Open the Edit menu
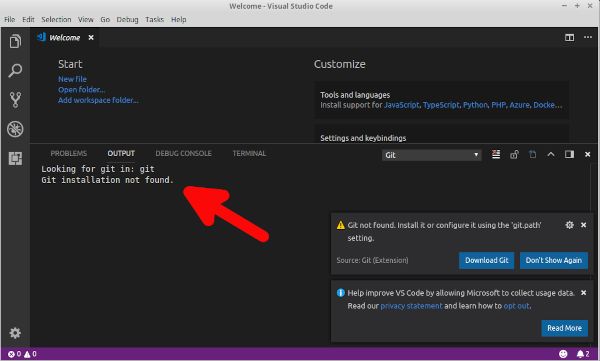This screenshot has height=361, width=600. pos(28,20)
